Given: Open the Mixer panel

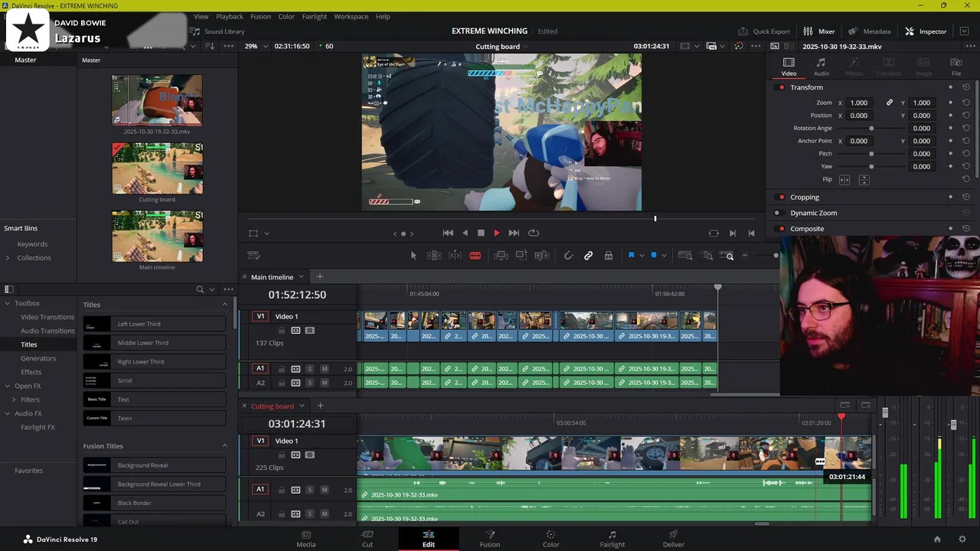Looking at the screenshot, I should pos(818,31).
